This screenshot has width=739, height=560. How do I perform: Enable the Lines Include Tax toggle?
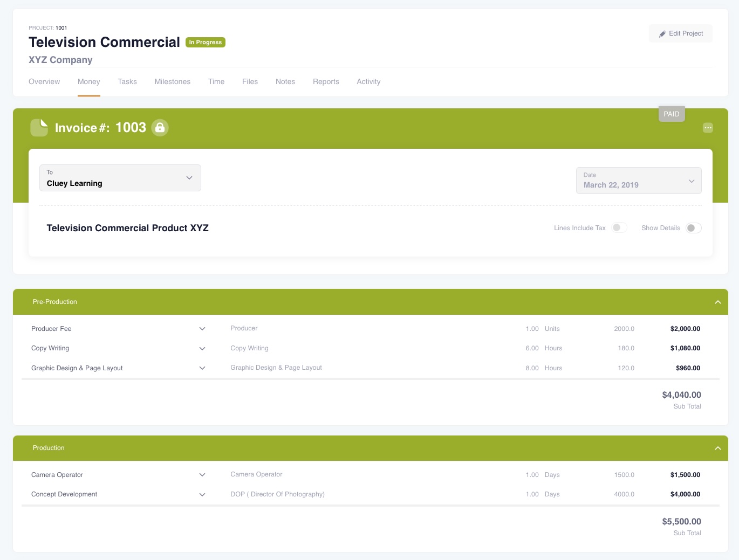coord(619,228)
